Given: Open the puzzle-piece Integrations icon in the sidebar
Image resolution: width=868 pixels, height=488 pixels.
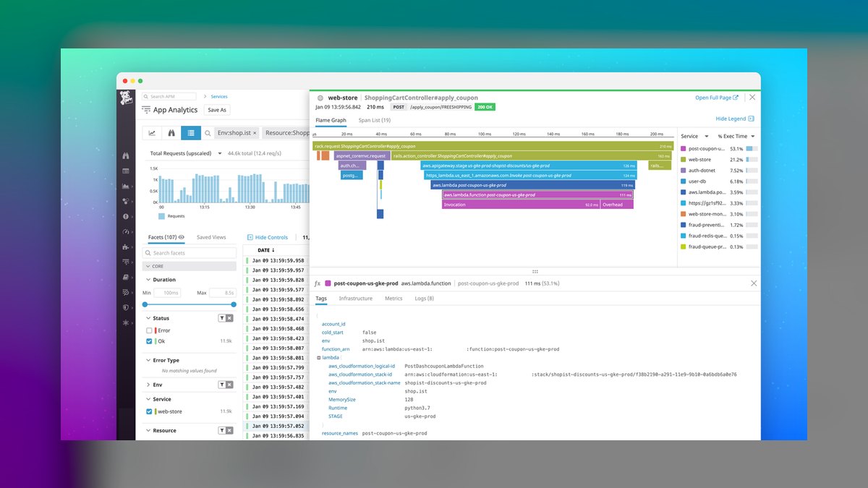Looking at the screenshot, I should coord(126,247).
